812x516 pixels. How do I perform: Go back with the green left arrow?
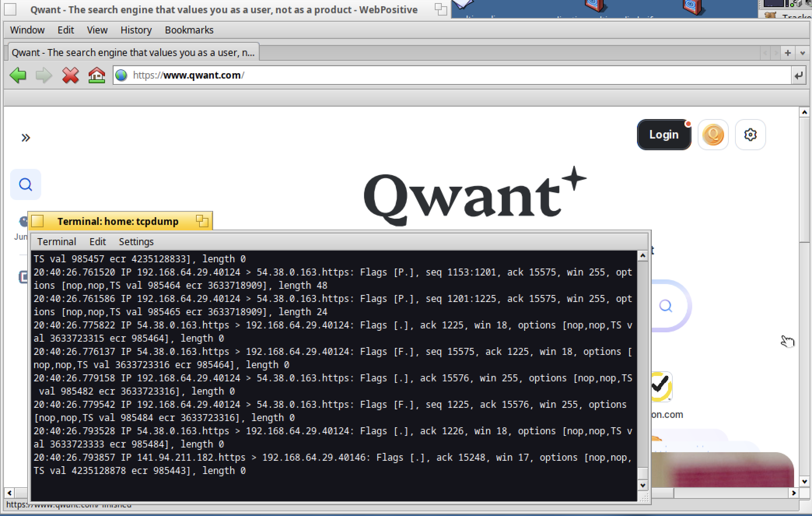point(17,75)
